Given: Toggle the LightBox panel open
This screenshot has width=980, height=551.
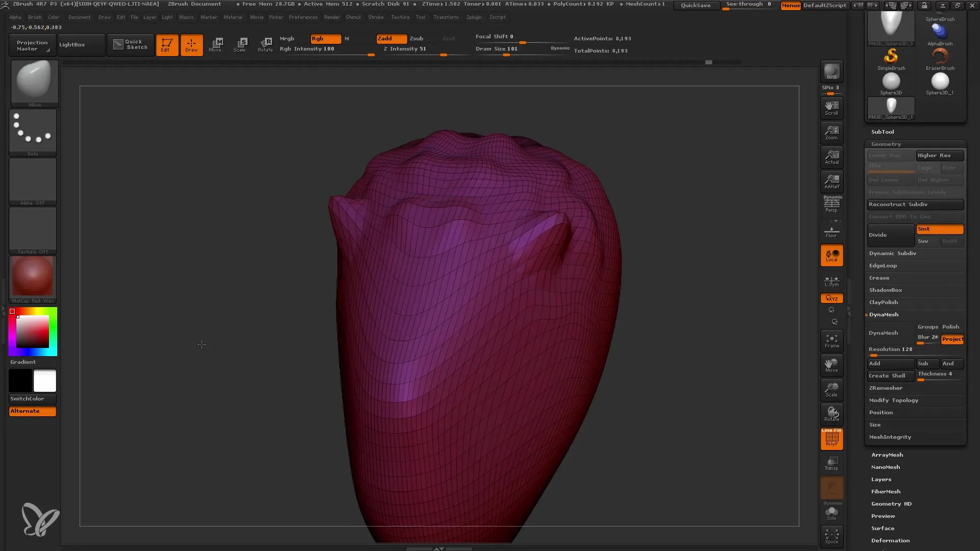Looking at the screenshot, I should pos(72,45).
